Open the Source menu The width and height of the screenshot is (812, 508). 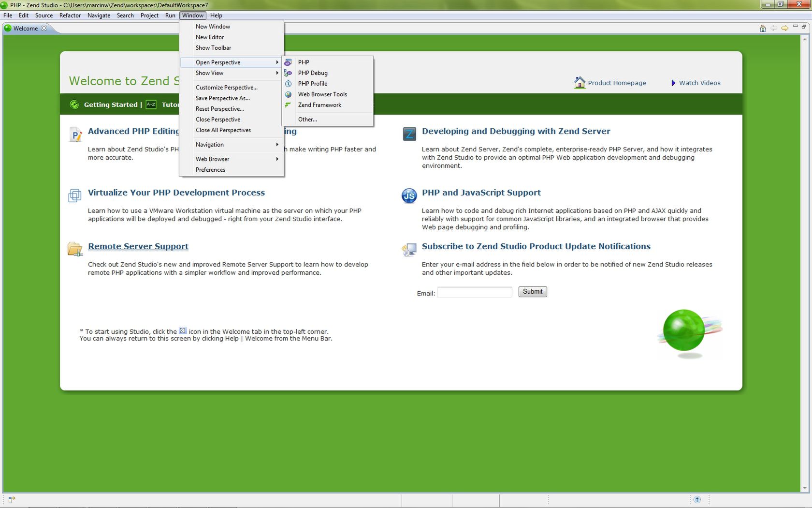pos(43,15)
